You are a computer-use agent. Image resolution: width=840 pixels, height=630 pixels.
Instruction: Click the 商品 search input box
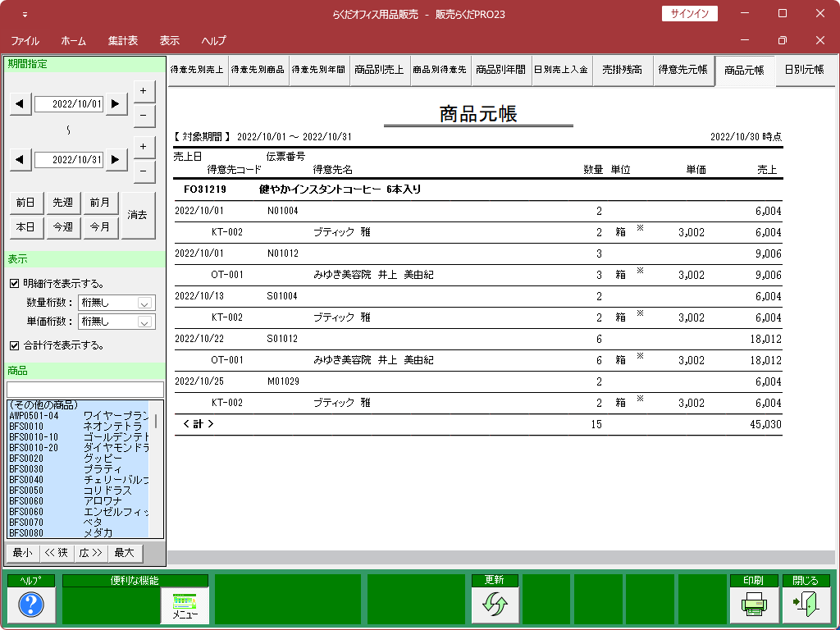tap(85, 390)
